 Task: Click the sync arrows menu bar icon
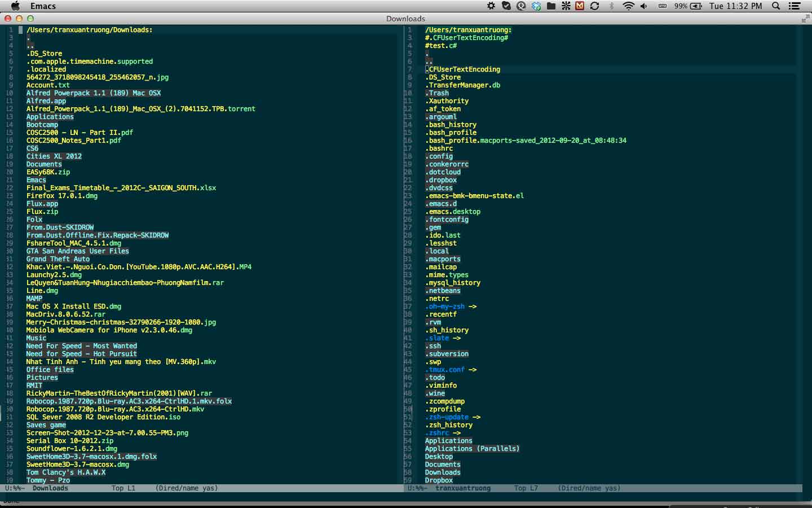[x=594, y=6]
